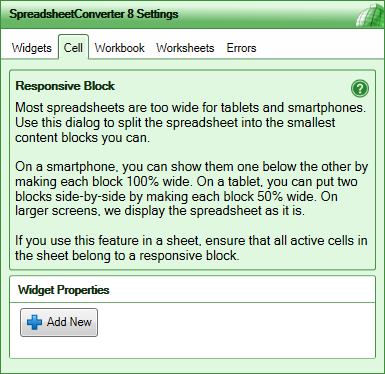This screenshot has width=385, height=374.
Task: Click empty area inside Widget Properties panel
Action: tap(233, 330)
